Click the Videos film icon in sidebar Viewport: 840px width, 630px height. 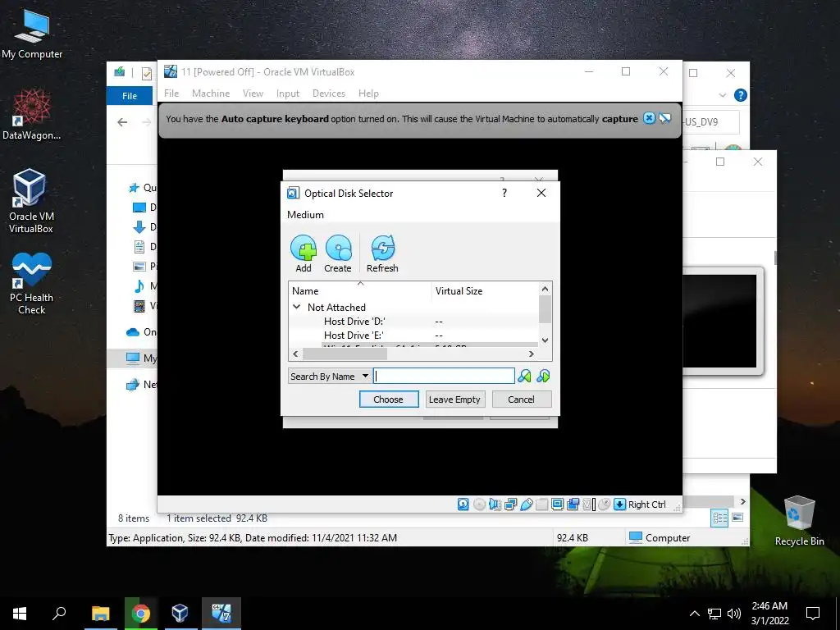[139, 306]
